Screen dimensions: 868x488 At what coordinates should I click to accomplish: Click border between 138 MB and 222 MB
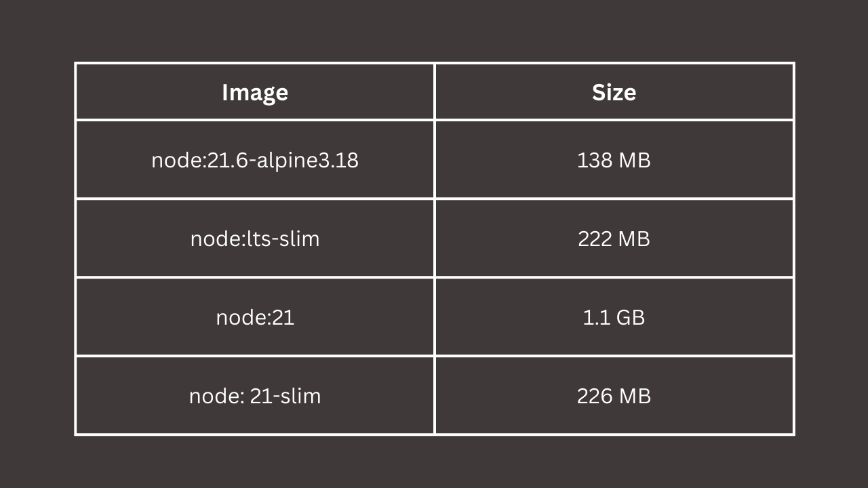click(614, 199)
